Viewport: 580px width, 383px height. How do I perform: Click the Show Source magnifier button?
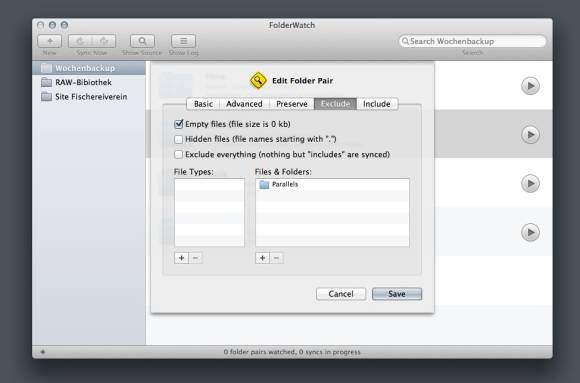[142, 41]
